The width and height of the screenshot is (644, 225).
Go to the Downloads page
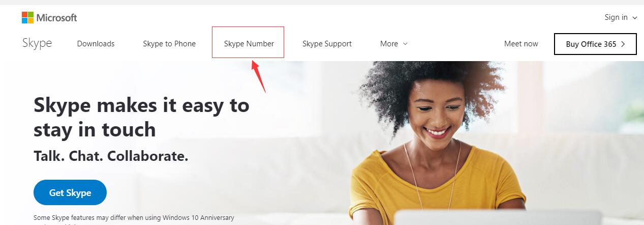pos(96,44)
